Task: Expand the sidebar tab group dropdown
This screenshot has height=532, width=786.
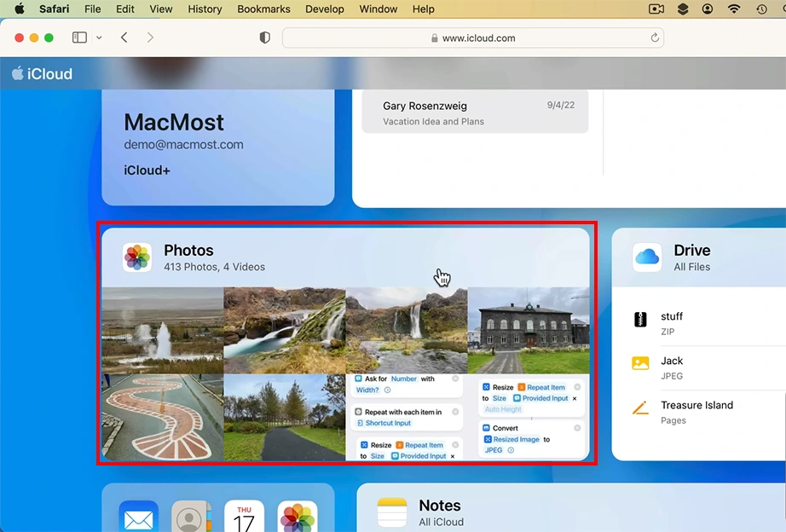Action: [99, 38]
